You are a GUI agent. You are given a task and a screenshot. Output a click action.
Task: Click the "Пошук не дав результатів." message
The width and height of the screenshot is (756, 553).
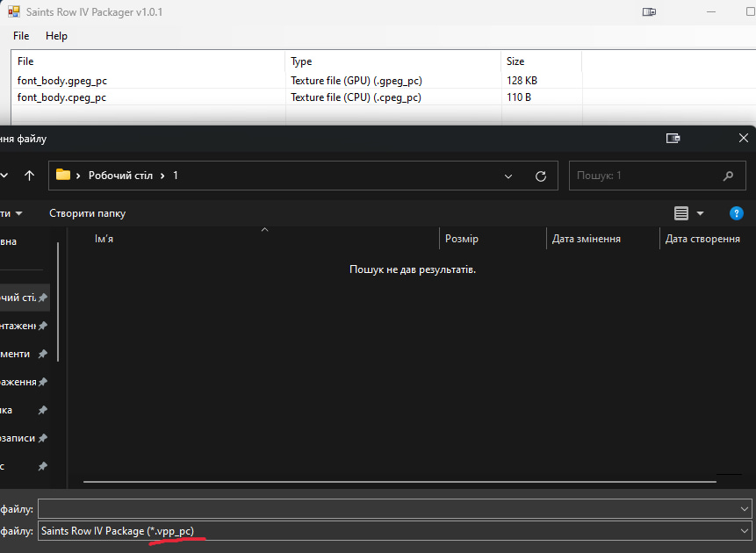click(413, 269)
